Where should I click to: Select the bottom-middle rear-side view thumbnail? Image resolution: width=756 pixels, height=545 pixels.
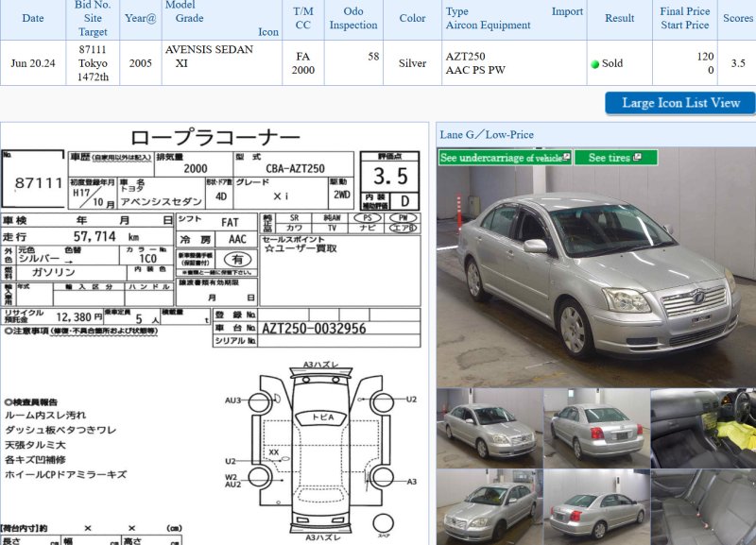[595, 507]
